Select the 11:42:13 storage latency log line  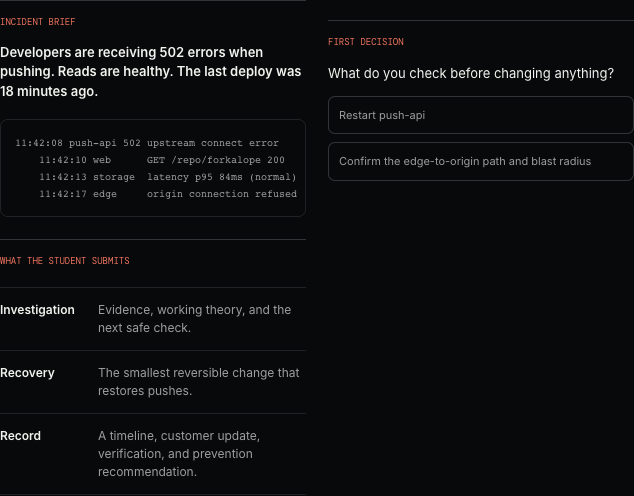tap(168, 177)
